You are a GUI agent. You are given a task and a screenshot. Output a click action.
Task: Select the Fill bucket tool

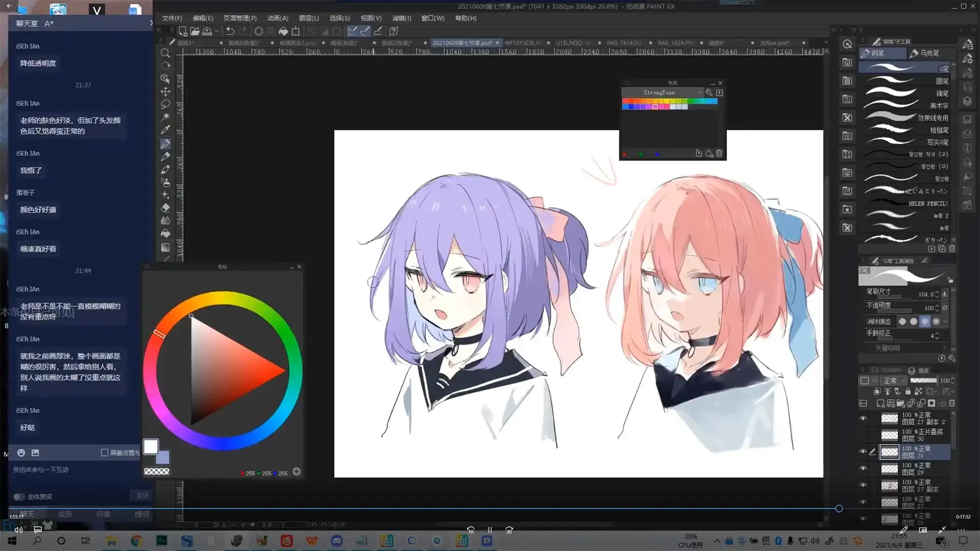point(165,233)
